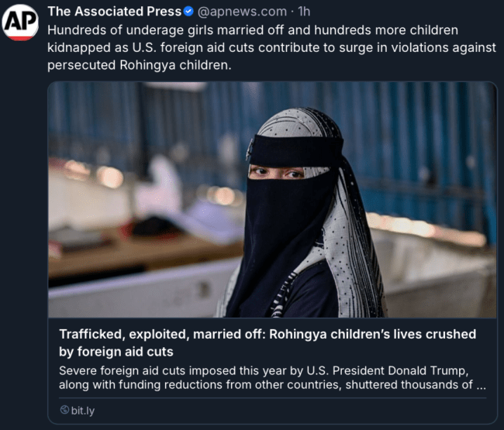
Task: Open The Associated Press display name
Action: coord(115,12)
